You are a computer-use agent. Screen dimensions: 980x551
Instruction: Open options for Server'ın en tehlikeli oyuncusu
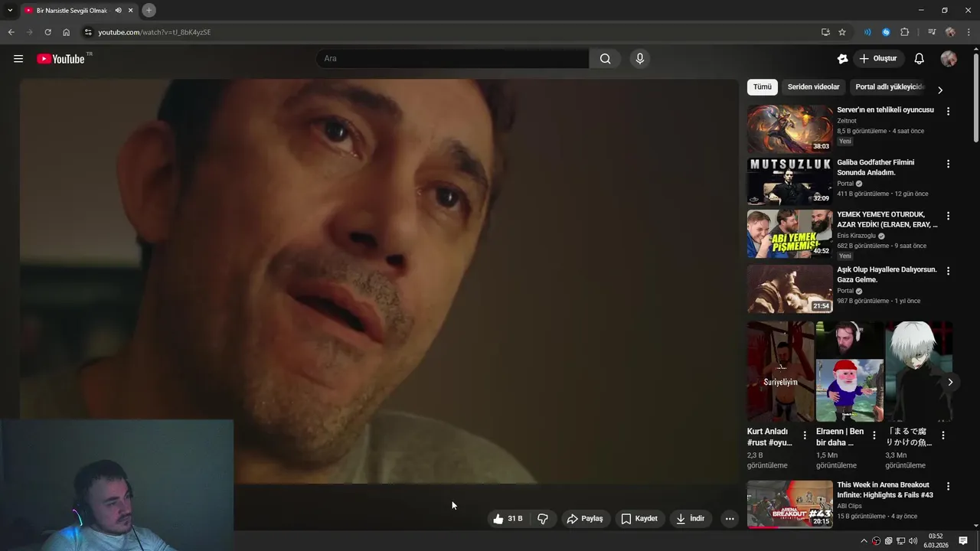coord(948,111)
